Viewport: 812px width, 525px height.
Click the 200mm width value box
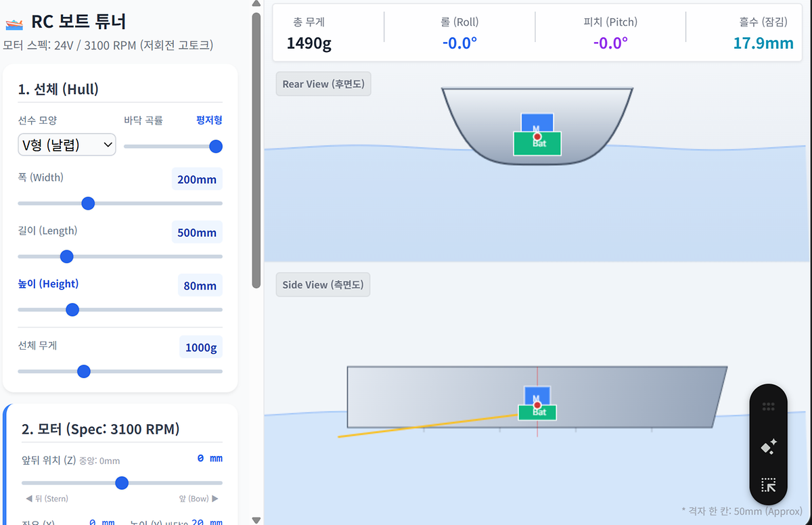click(197, 179)
